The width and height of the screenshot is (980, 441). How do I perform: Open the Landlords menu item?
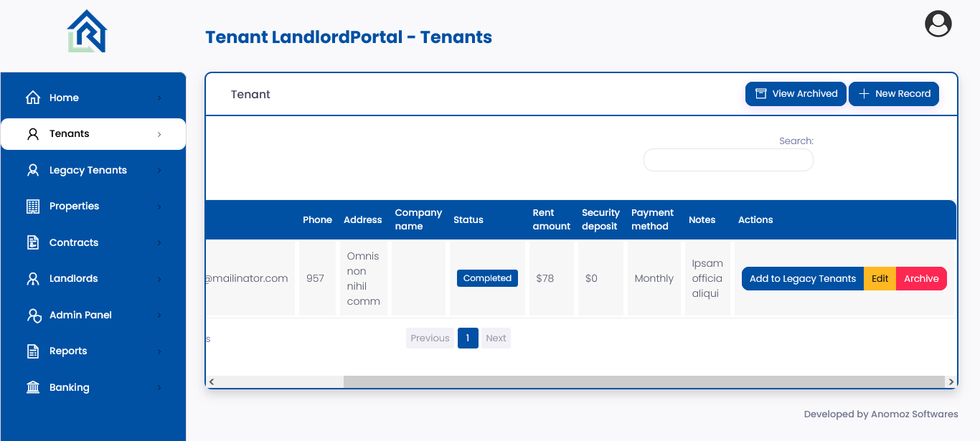pos(73,278)
